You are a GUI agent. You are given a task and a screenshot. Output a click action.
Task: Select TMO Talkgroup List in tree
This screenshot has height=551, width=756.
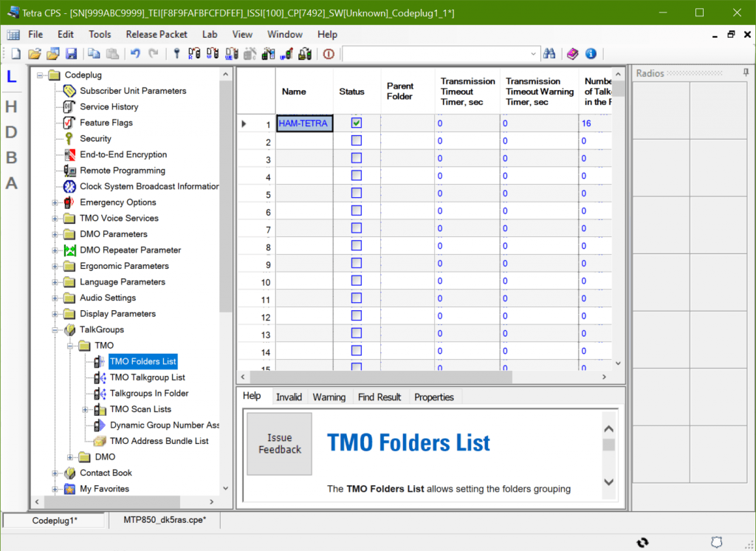(147, 377)
